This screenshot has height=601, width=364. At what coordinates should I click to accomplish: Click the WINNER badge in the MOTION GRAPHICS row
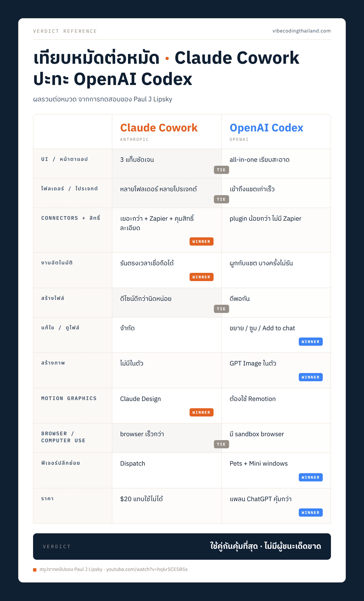tap(201, 413)
